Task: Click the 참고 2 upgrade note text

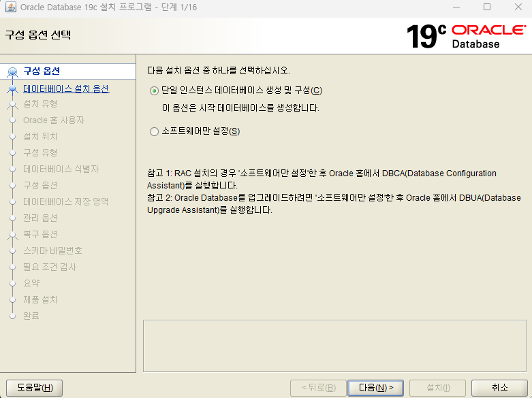Action: [x=334, y=203]
